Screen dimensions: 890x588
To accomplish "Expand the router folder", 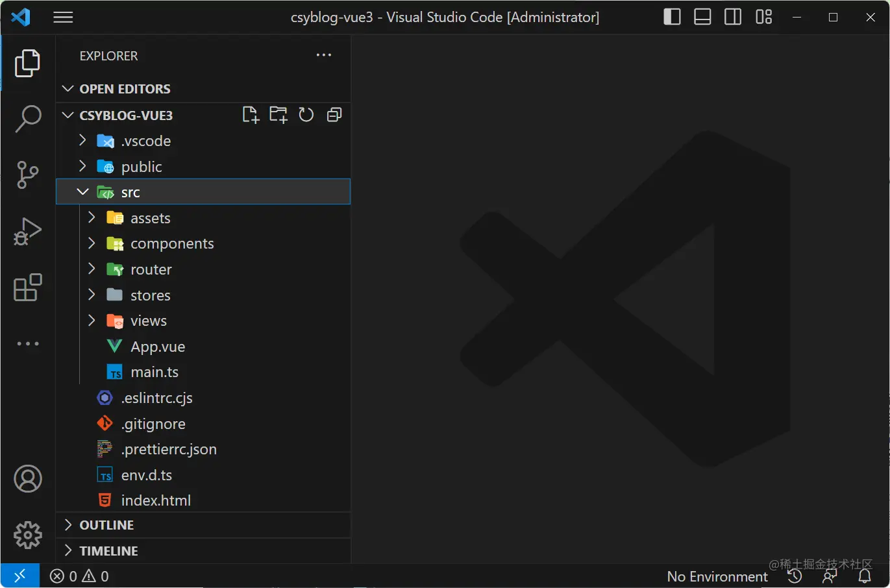I will [x=92, y=269].
